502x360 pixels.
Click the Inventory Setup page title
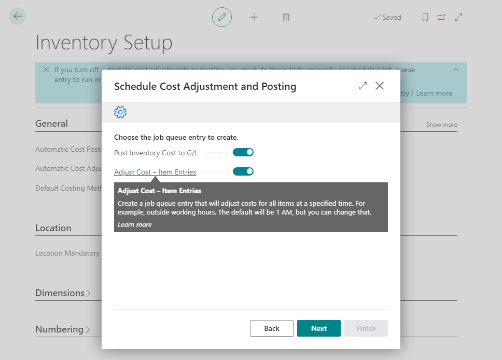point(104,43)
